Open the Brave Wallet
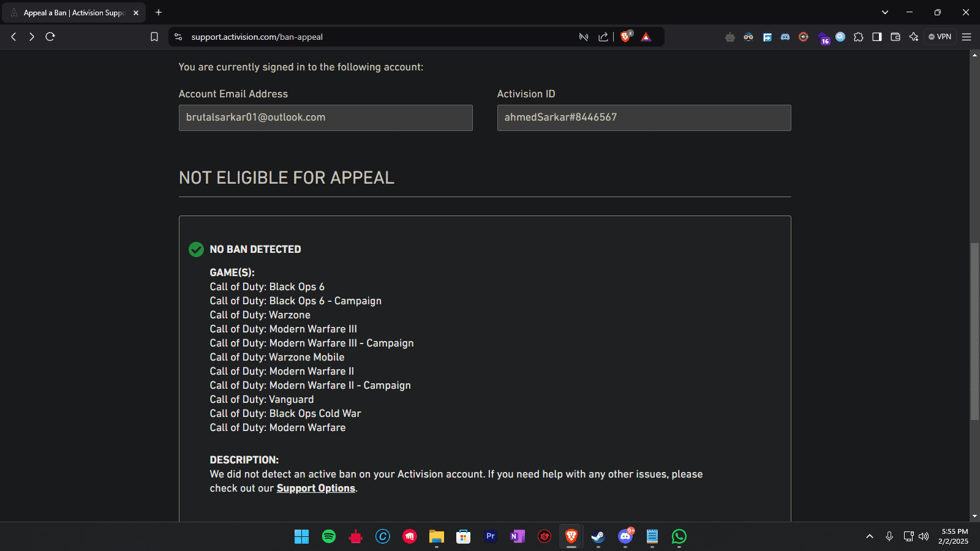The height and width of the screenshot is (551, 980). [x=895, y=37]
